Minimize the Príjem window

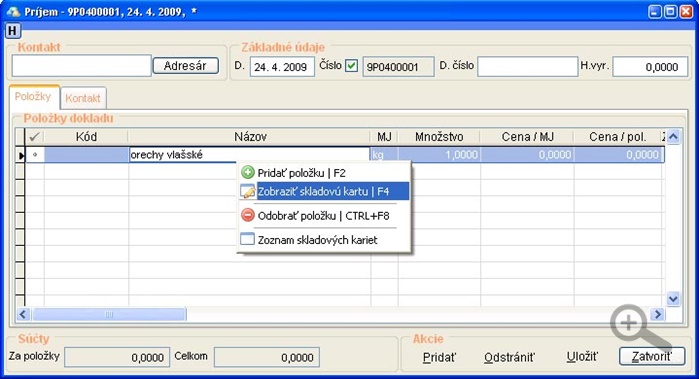tap(655, 12)
